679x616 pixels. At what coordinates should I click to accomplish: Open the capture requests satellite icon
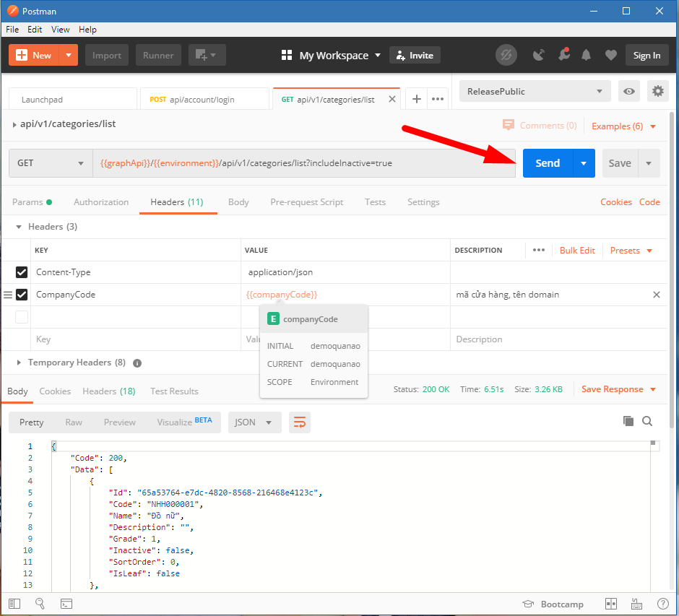(539, 55)
